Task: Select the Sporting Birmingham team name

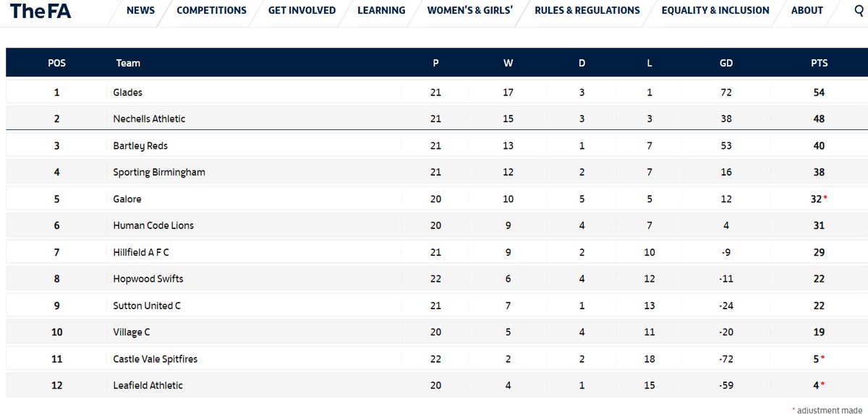Action: (159, 172)
